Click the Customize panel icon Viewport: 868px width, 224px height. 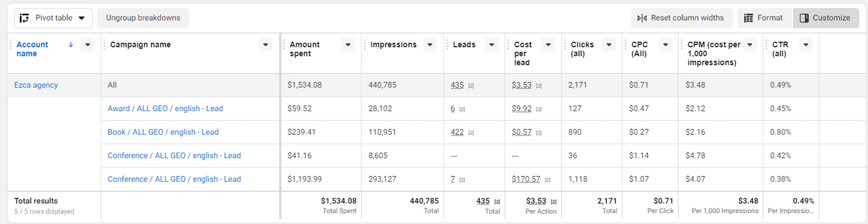pyautogui.click(x=804, y=18)
